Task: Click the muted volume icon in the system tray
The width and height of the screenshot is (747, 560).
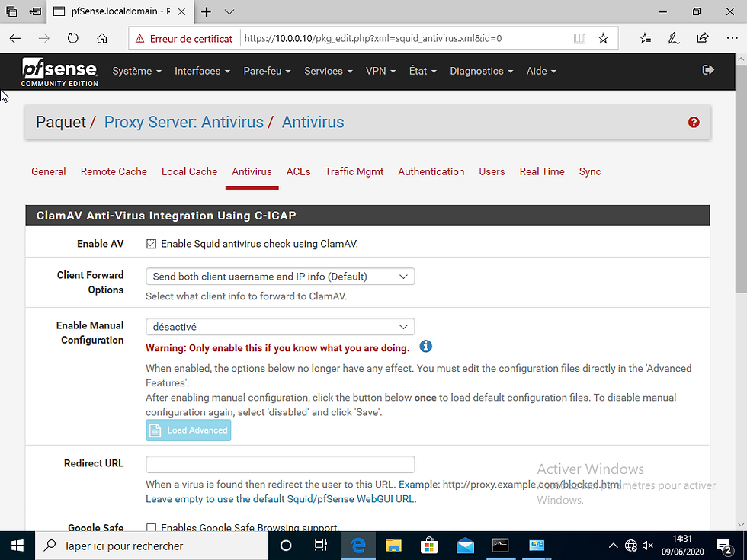Action: (x=648, y=546)
